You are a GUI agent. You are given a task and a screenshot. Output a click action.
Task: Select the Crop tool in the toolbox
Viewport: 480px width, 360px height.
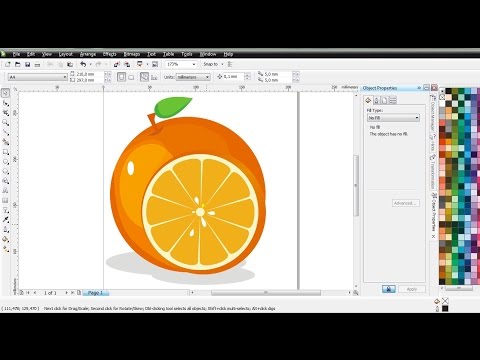point(5,113)
